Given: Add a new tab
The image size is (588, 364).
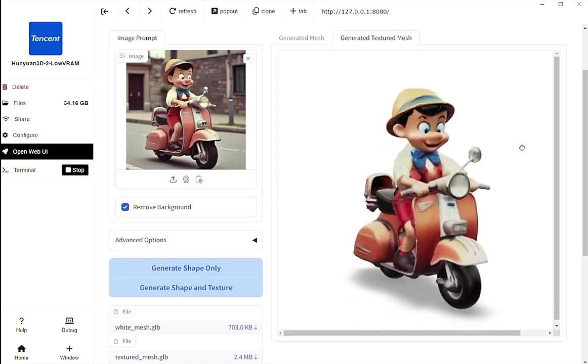Looking at the screenshot, I should pyautogui.click(x=298, y=11).
